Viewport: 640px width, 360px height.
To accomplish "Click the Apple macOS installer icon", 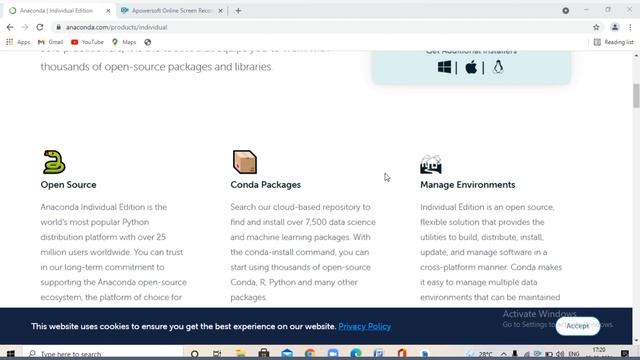I will 471,67.
